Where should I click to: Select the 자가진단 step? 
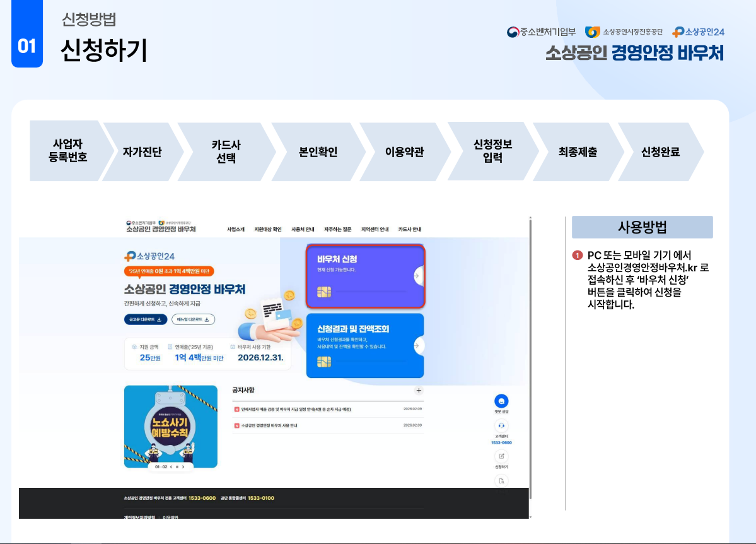click(142, 151)
